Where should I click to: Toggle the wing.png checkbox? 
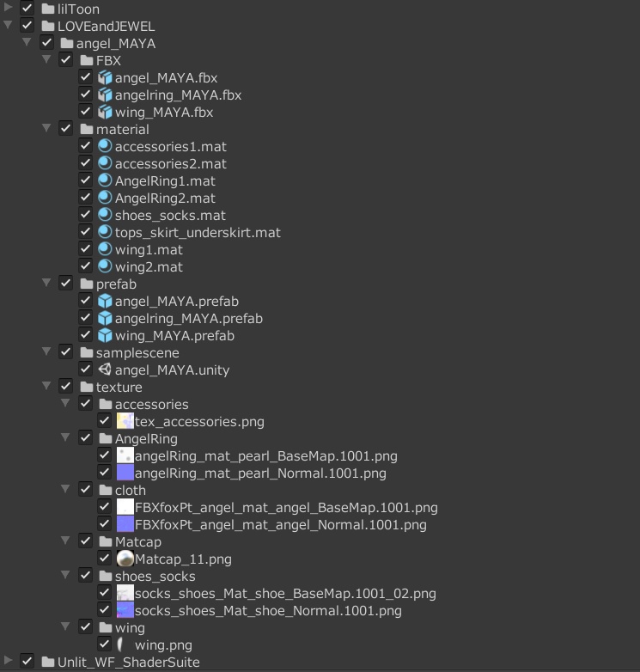tap(104, 644)
